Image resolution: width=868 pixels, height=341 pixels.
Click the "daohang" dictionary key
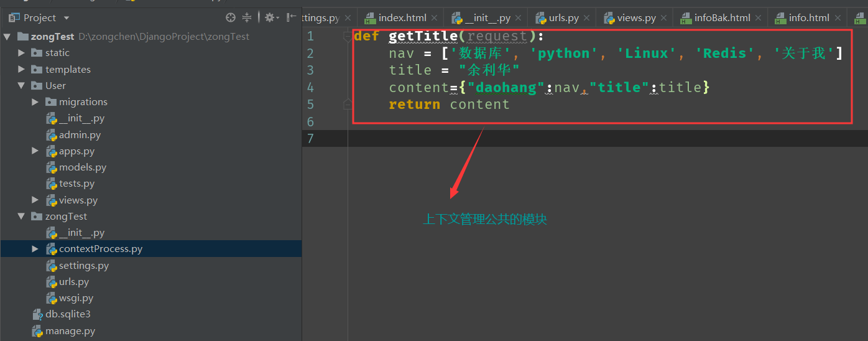coord(506,87)
